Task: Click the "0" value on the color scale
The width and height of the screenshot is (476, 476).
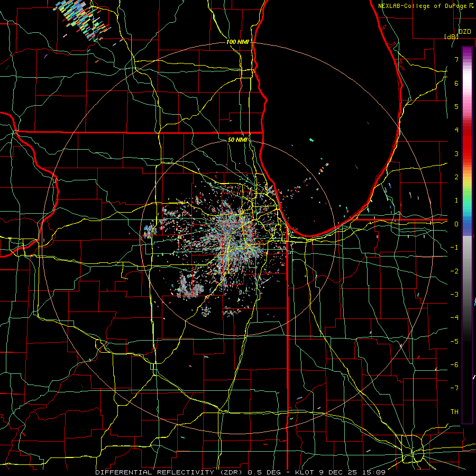Action: 456,224
